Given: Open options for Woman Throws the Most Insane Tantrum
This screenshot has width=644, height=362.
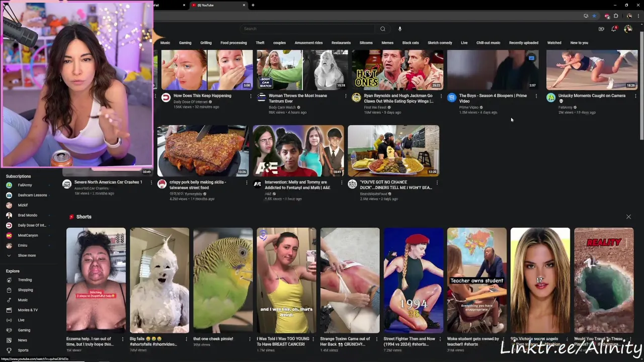Looking at the screenshot, I should click(x=346, y=96).
